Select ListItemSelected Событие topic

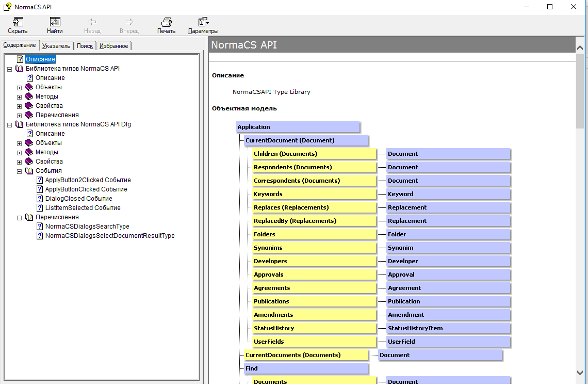point(83,208)
